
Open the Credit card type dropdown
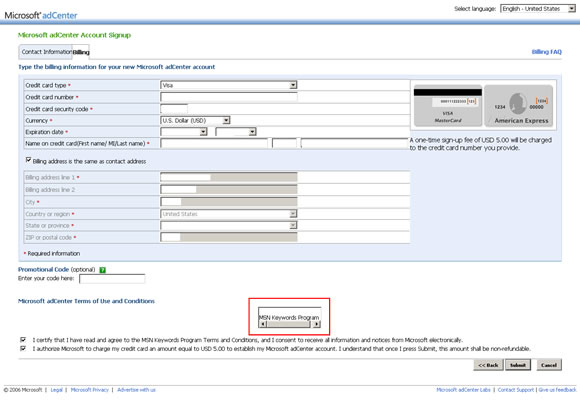point(229,85)
